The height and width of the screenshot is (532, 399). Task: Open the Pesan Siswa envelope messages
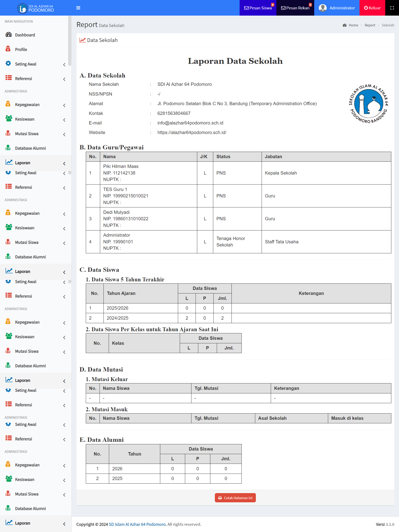(258, 8)
